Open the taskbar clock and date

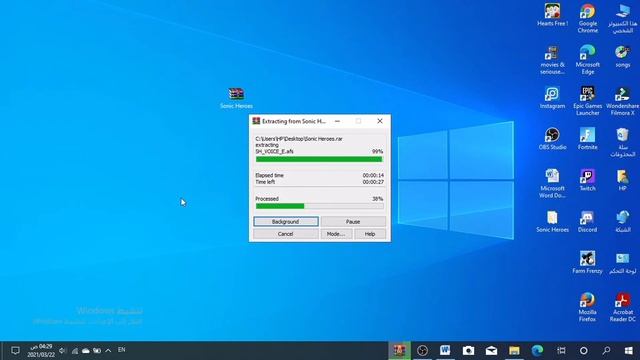pyautogui.click(x=41, y=351)
